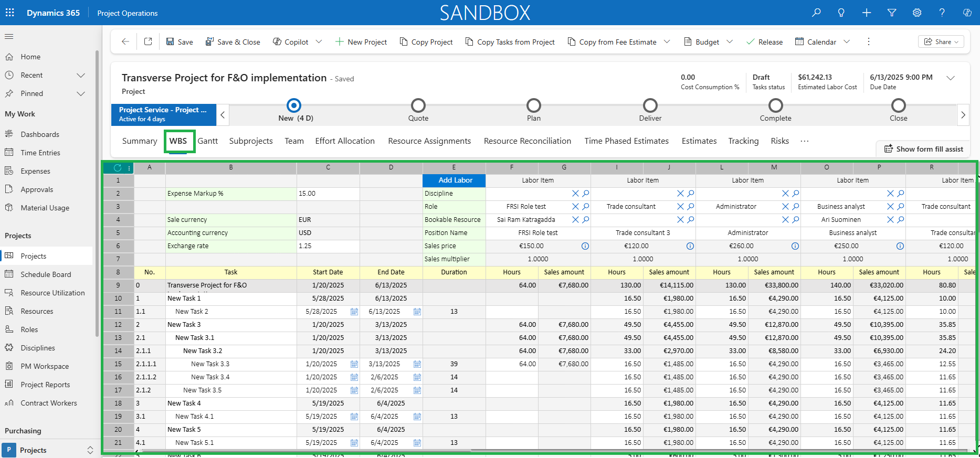Expand the Recent section in sidebar
980x458 pixels.
click(x=81, y=75)
